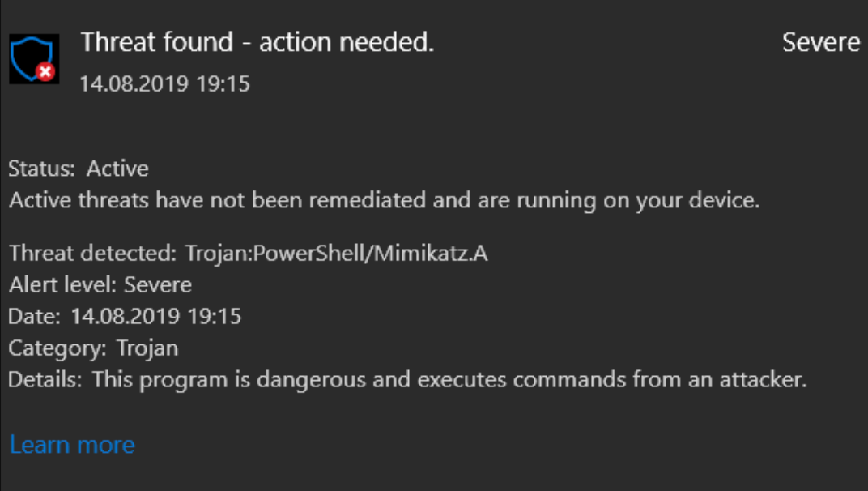Image resolution: width=868 pixels, height=491 pixels.
Task: Click the "Details:" label
Action: pyautogui.click(x=45, y=379)
